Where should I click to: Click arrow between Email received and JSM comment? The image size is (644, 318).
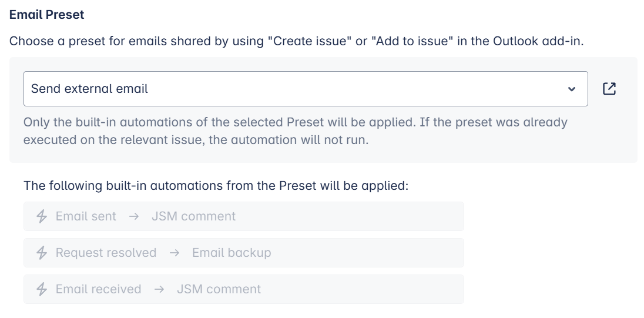159,289
